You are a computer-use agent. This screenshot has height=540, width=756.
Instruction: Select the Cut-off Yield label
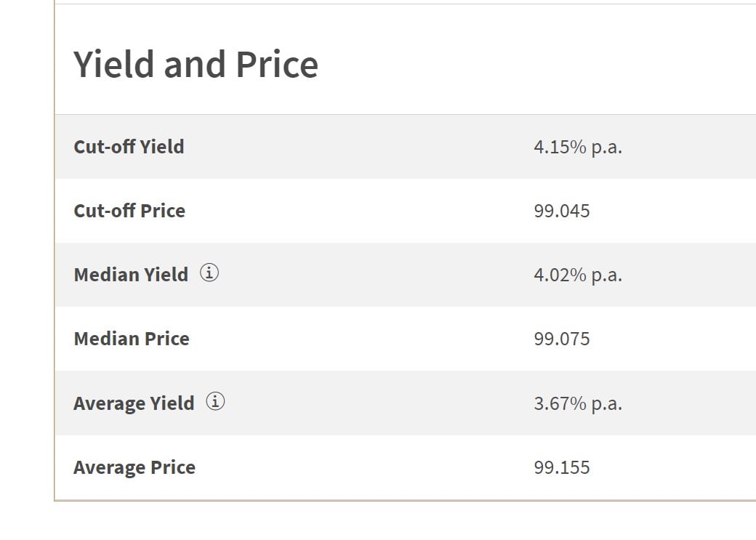(129, 147)
